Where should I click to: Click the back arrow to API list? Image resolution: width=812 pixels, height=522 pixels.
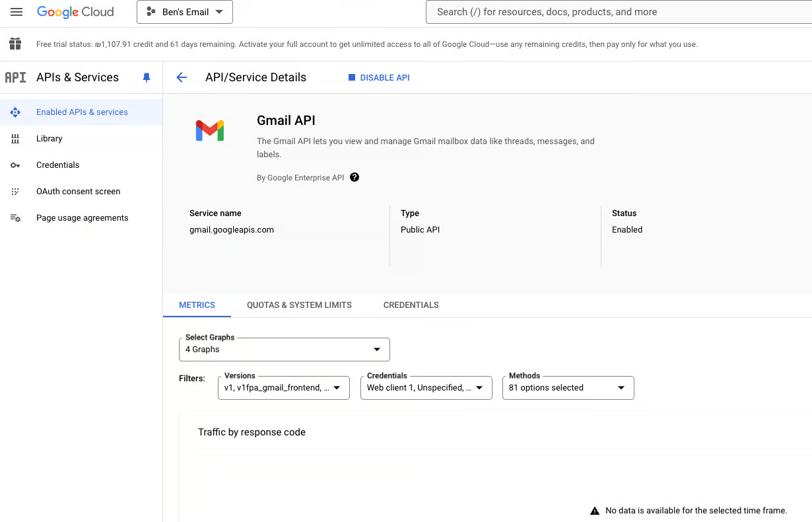(x=182, y=77)
